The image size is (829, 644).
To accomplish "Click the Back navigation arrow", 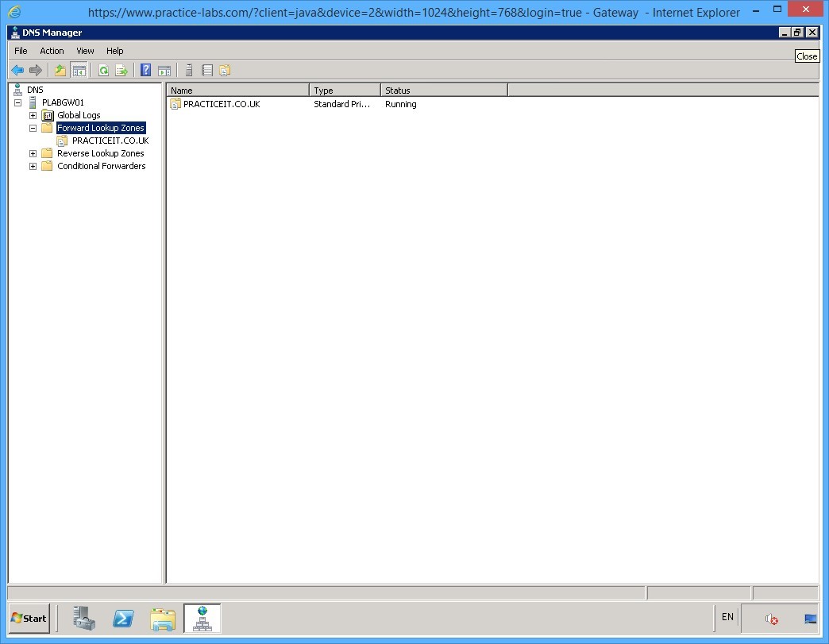I will pos(17,70).
